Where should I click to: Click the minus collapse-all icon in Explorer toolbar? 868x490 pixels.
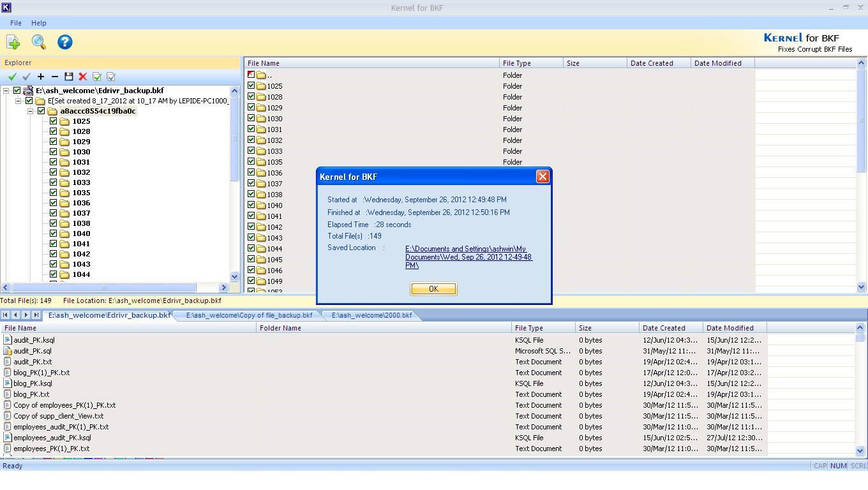(54, 77)
